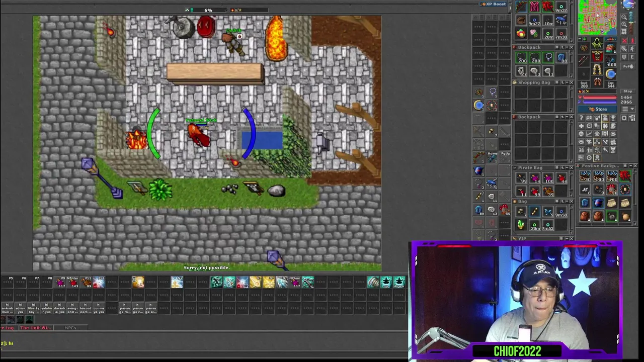
Task: Switch to the NPCs chat tab
Action: 70,328
